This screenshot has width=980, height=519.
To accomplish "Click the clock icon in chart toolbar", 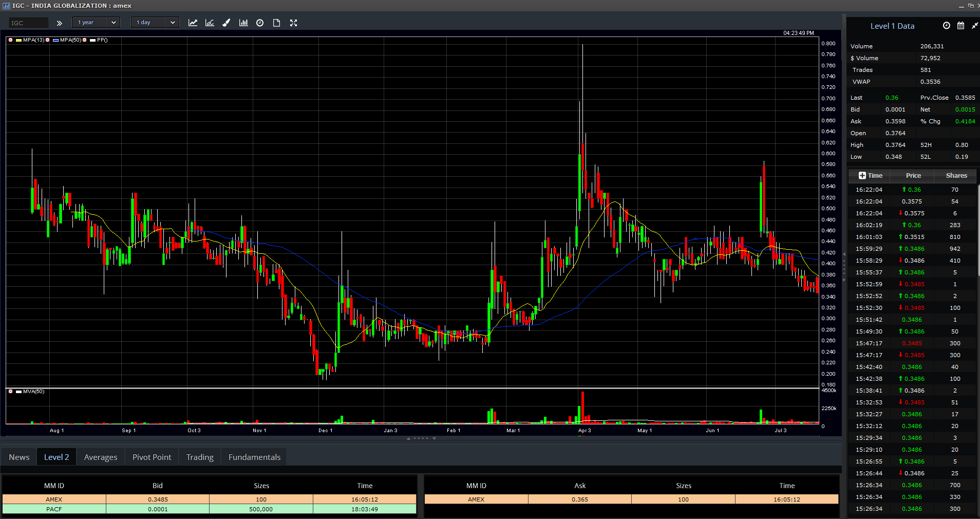I will (260, 23).
